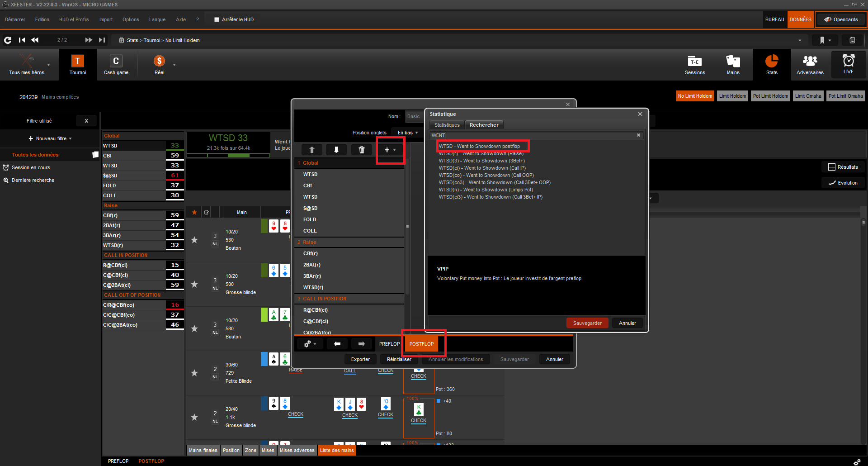Image resolution: width=868 pixels, height=466 pixels.
Task: Open the add stat plus dropdown
Action: pyautogui.click(x=390, y=150)
